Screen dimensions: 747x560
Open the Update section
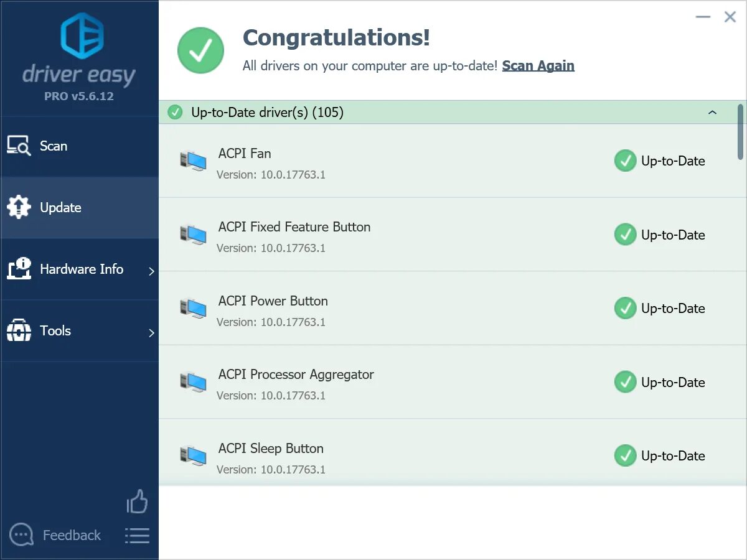(x=79, y=207)
